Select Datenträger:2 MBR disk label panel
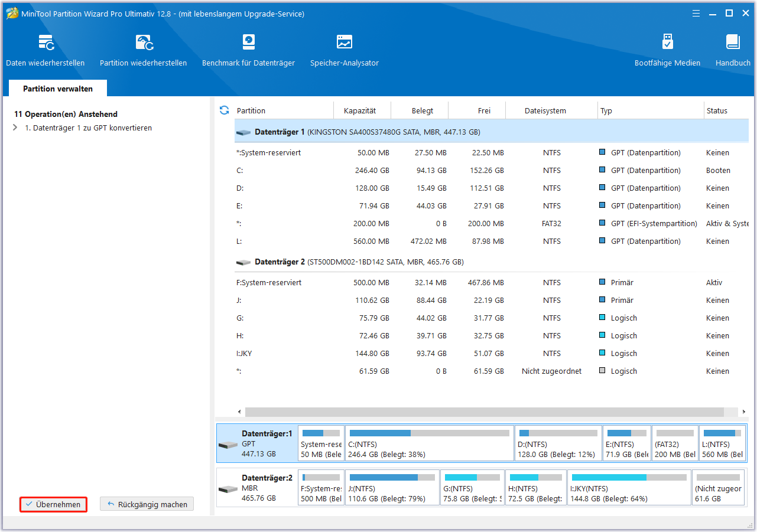This screenshot has width=757, height=532. point(256,488)
